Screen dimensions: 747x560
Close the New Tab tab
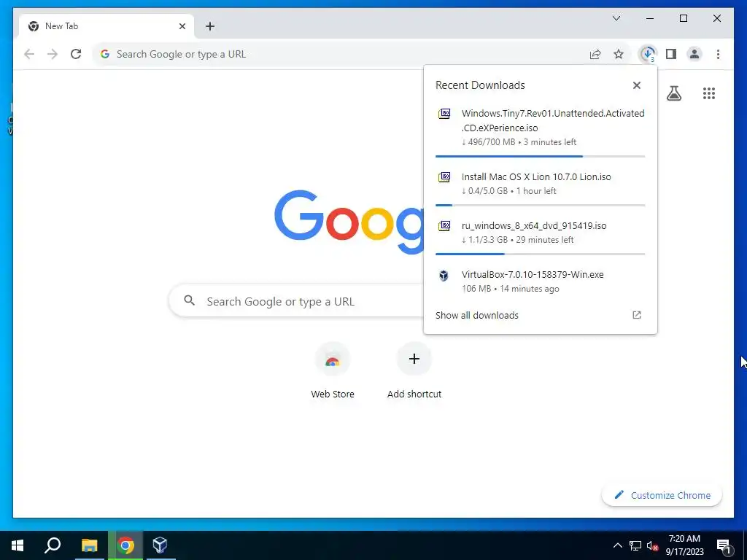pyautogui.click(x=182, y=26)
